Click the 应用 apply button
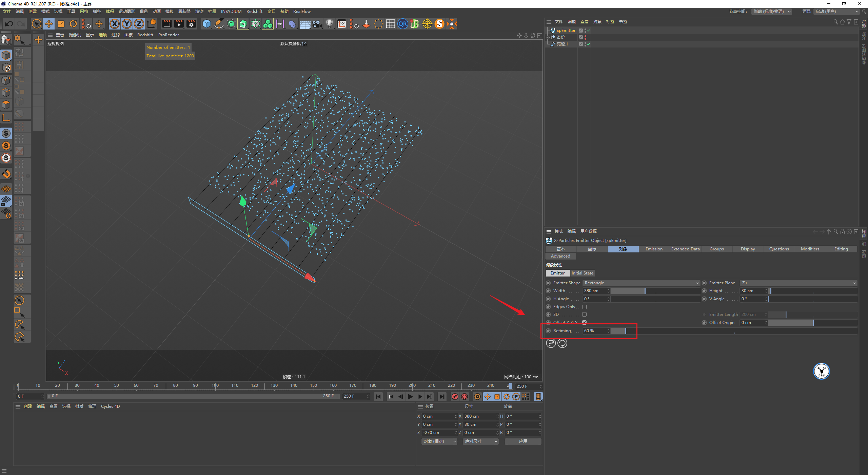868x475 pixels. tap(523, 441)
